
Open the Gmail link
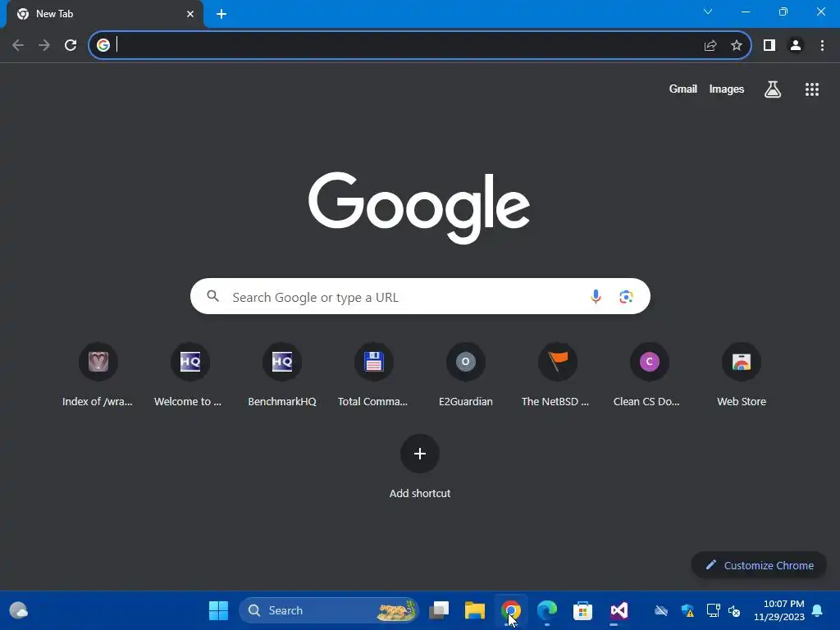pos(683,89)
